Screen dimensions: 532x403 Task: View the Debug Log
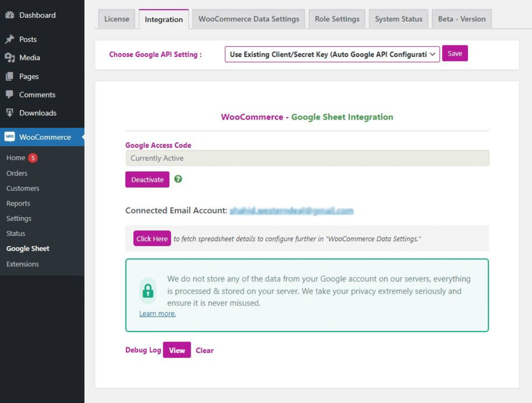[x=177, y=350]
